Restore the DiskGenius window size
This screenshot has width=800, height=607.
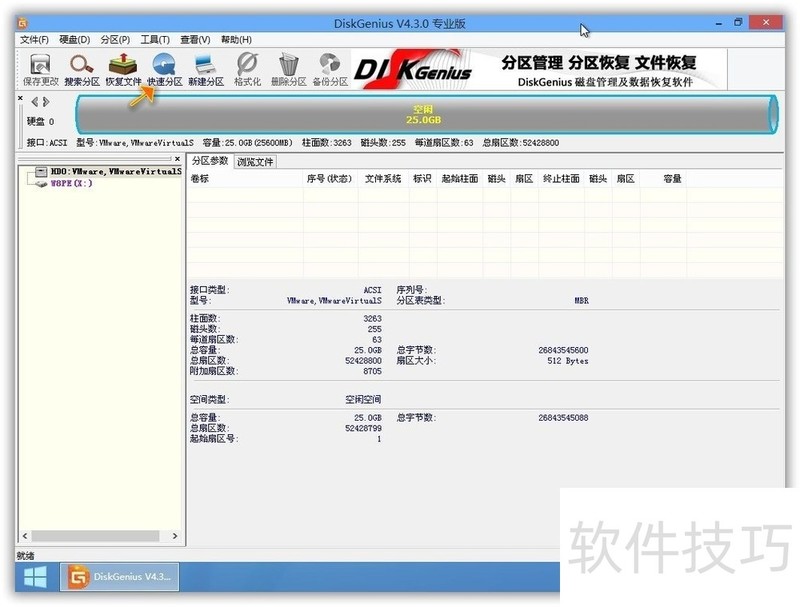tap(738, 22)
